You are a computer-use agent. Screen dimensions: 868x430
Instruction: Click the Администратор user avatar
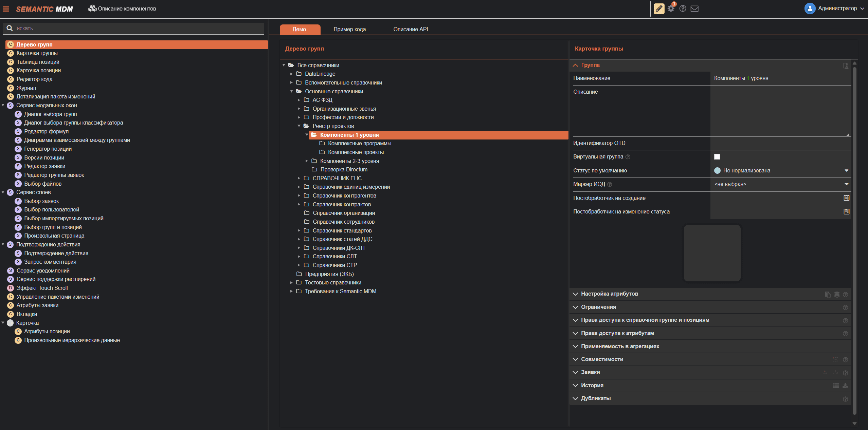point(810,8)
